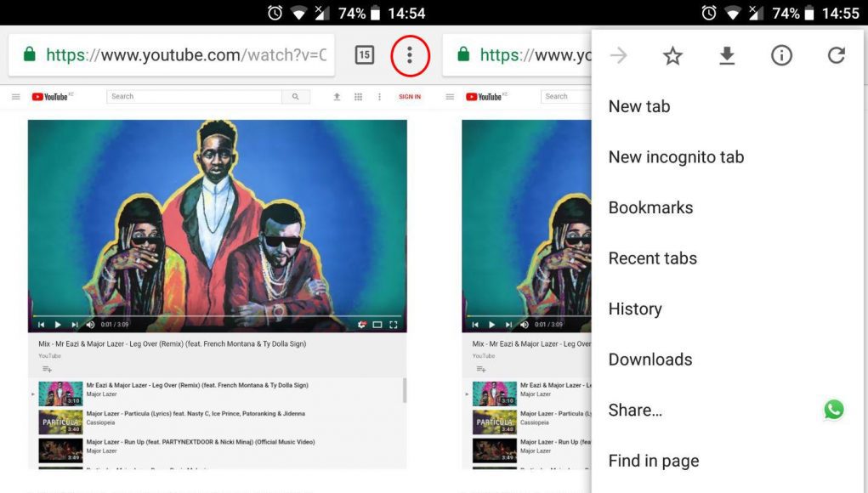Image resolution: width=868 pixels, height=493 pixels.
Task: Open Run Up thumbnail in left playlist
Action: (x=61, y=450)
